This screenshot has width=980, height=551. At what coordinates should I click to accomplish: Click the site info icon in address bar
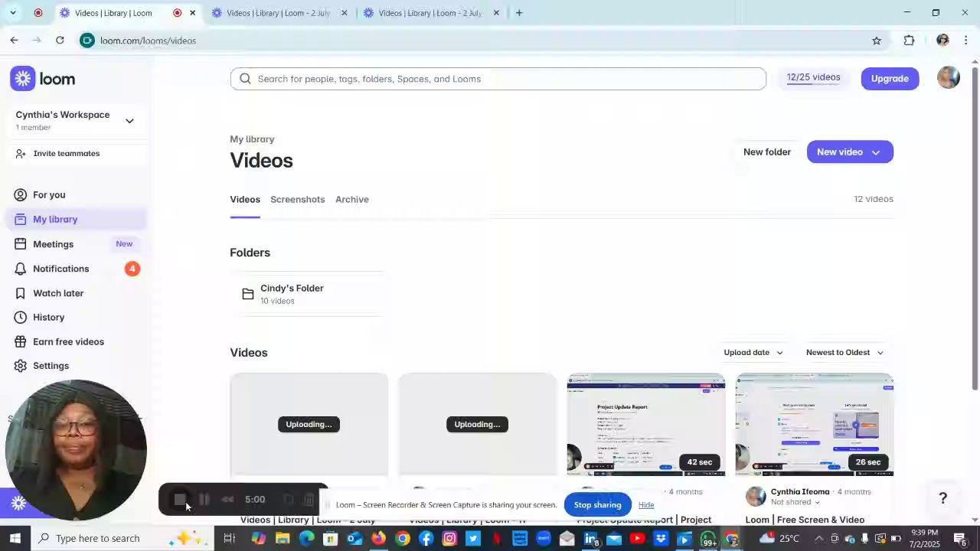click(87, 41)
